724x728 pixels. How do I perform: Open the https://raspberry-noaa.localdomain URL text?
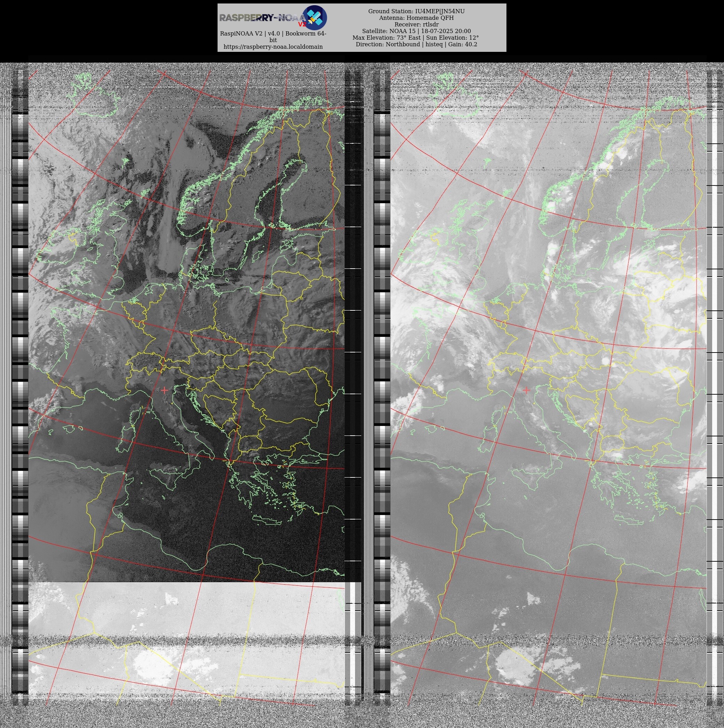click(273, 47)
